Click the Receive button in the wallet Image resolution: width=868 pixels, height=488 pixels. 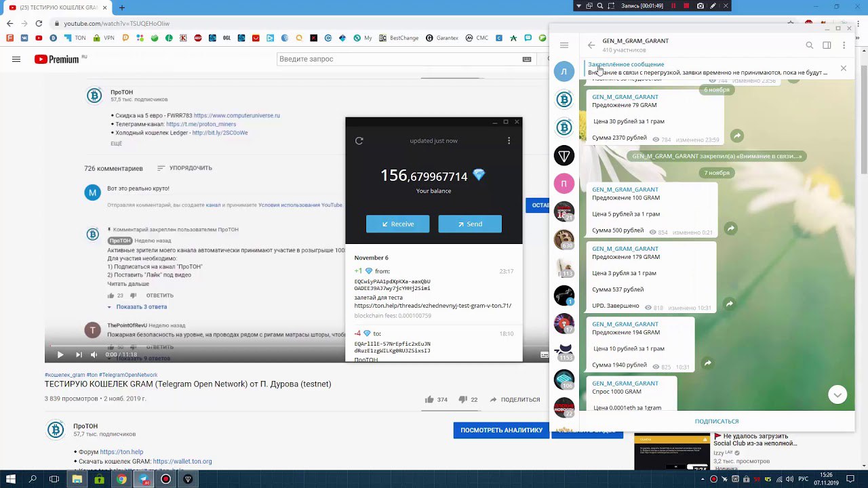[x=398, y=224]
